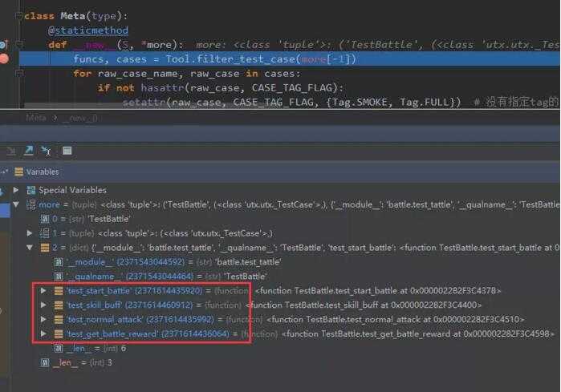Collapse the def __new__ method fold
Screen dimensions: 561x392
tap(19, 45)
